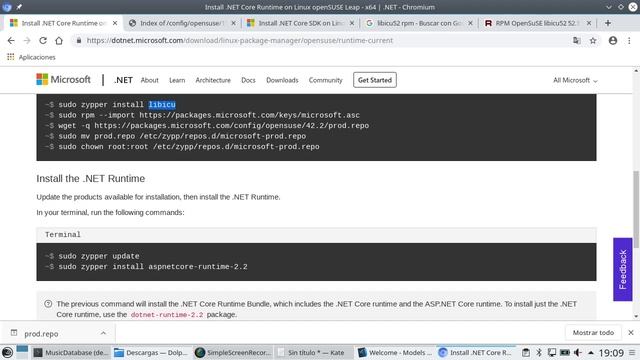Expand the prod.repo download options chevron
640x360 pixels.
(x=103, y=333)
